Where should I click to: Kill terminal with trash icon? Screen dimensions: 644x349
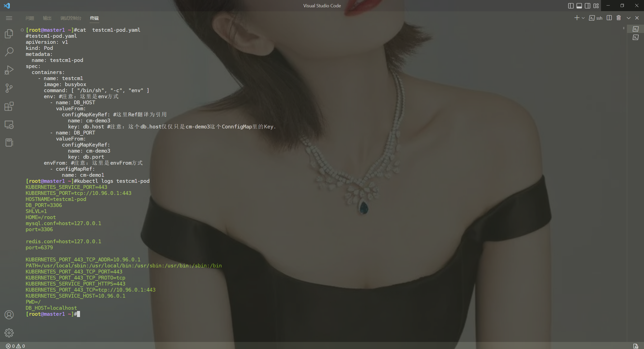pyautogui.click(x=619, y=18)
